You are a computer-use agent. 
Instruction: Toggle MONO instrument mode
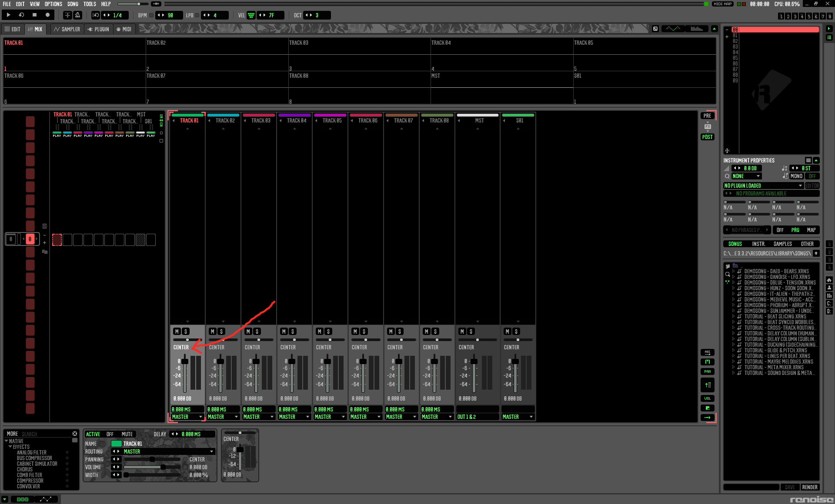796,176
